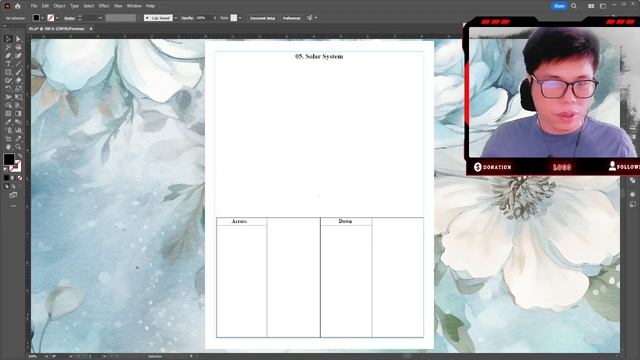Click the Preferences button
640x360 pixels.
292,18
